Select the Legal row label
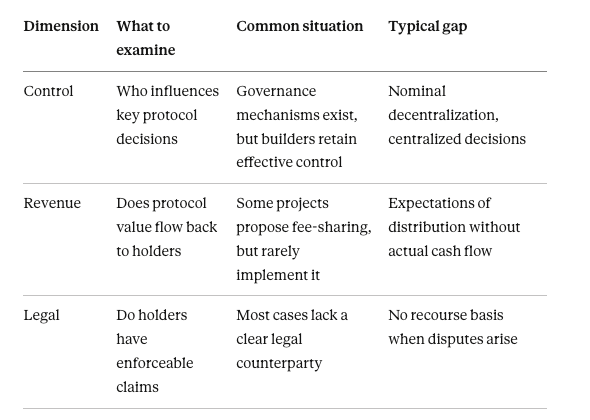Image resolution: width=590 pixels, height=420 pixels. point(41,315)
